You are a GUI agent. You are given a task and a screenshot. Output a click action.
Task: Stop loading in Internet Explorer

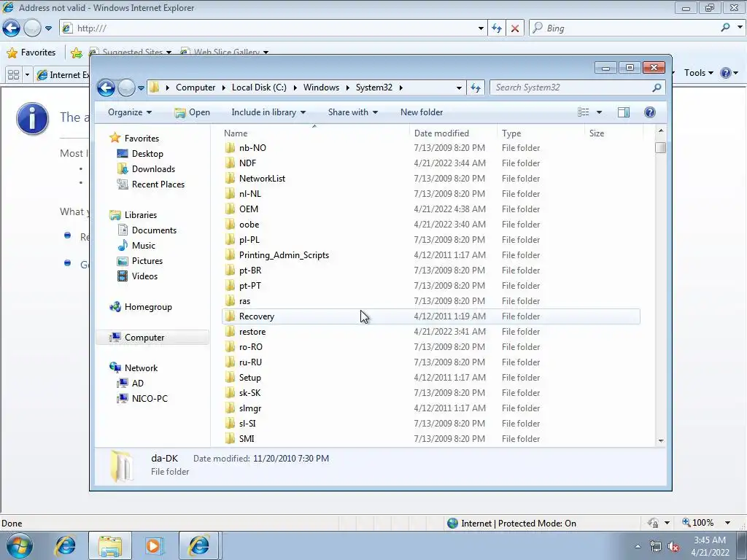point(515,28)
